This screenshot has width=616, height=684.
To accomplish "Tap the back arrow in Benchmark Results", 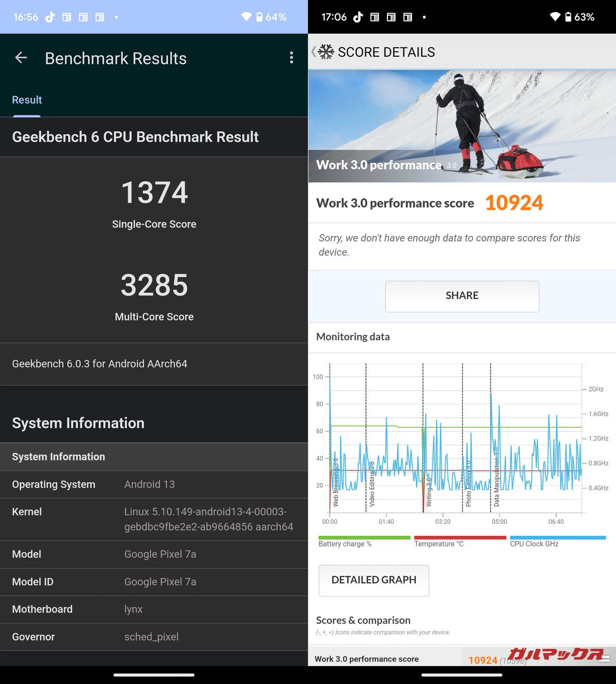I will pyautogui.click(x=21, y=58).
